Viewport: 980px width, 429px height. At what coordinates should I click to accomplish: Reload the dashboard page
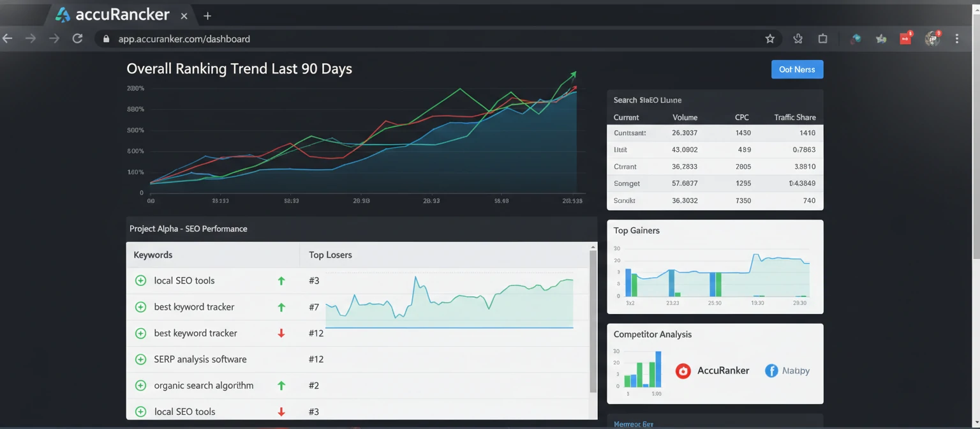(x=77, y=38)
